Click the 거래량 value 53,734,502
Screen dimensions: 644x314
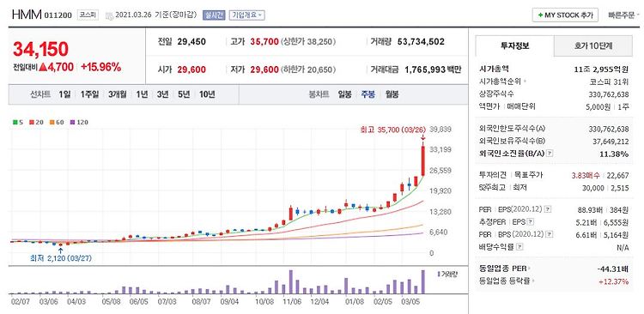(421, 42)
